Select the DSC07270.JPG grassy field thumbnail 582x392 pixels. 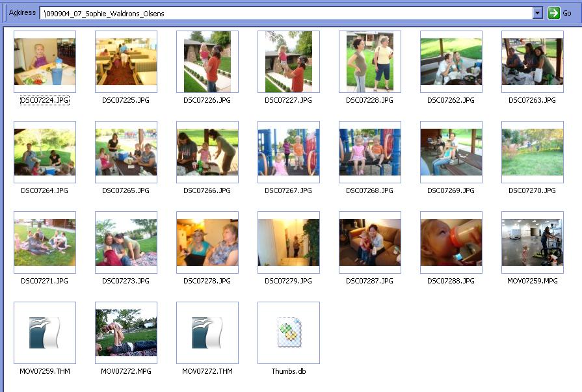coord(533,152)
